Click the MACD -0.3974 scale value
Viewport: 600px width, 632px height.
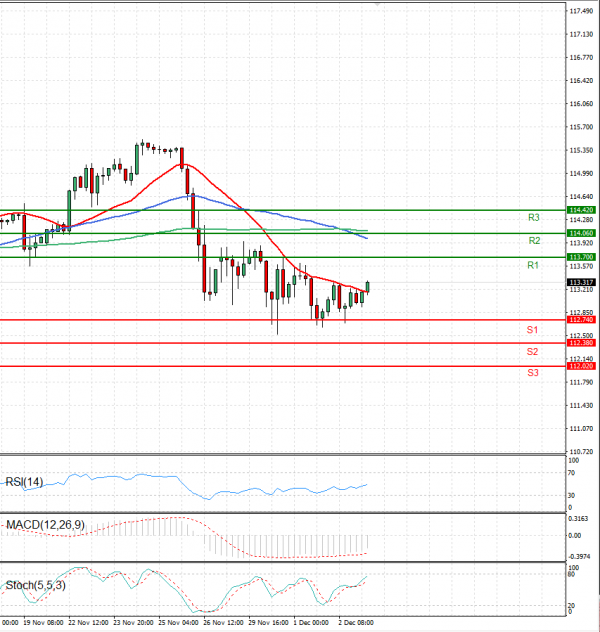point(579,557)
